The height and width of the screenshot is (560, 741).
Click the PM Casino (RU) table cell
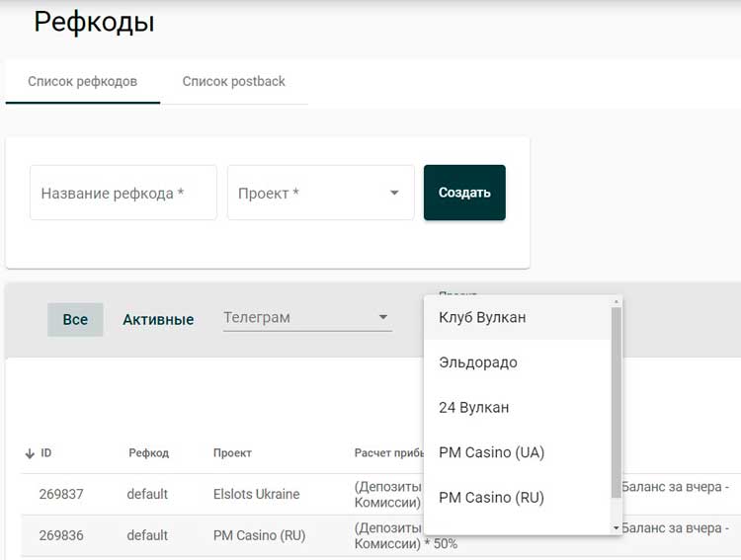(x=260, y=535)
